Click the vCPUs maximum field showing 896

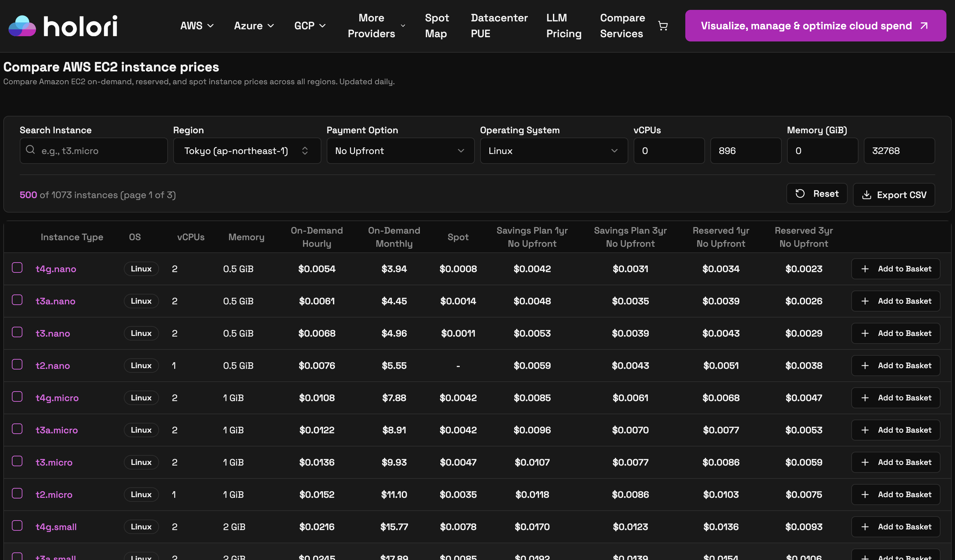click(746, 151)
